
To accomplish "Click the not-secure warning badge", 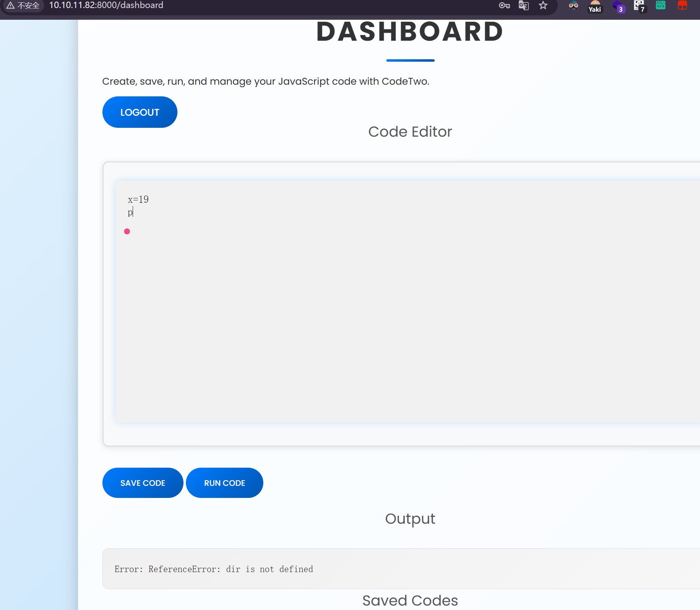I will (x=23, y=6).
